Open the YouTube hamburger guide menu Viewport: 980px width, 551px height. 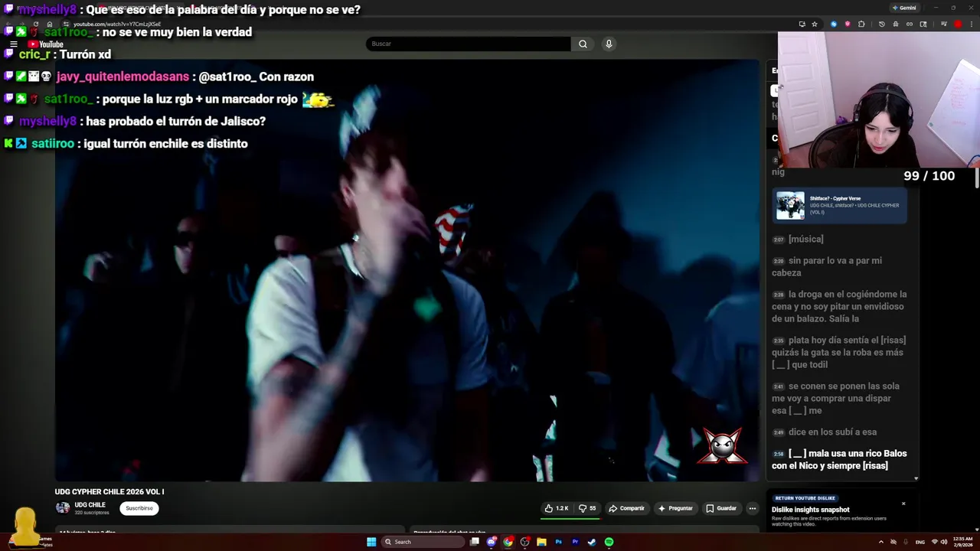click(13, 44)
